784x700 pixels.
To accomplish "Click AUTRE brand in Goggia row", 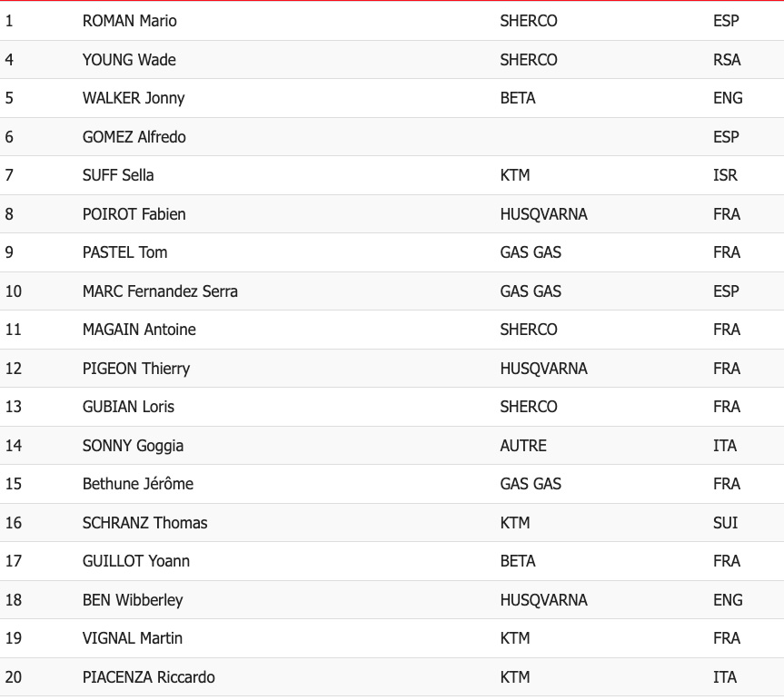I will point(523,446).
